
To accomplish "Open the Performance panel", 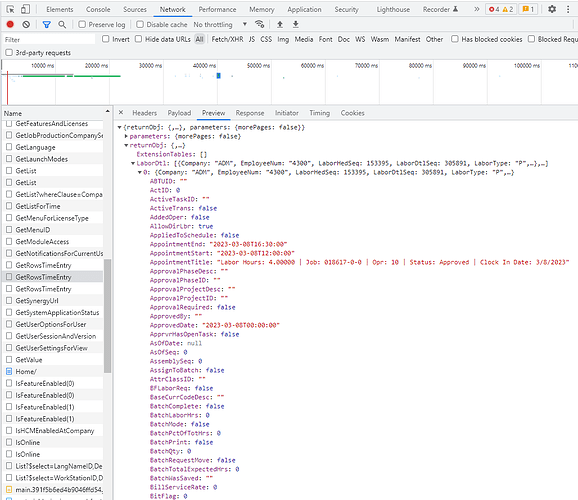I will [x=217, y=10].
